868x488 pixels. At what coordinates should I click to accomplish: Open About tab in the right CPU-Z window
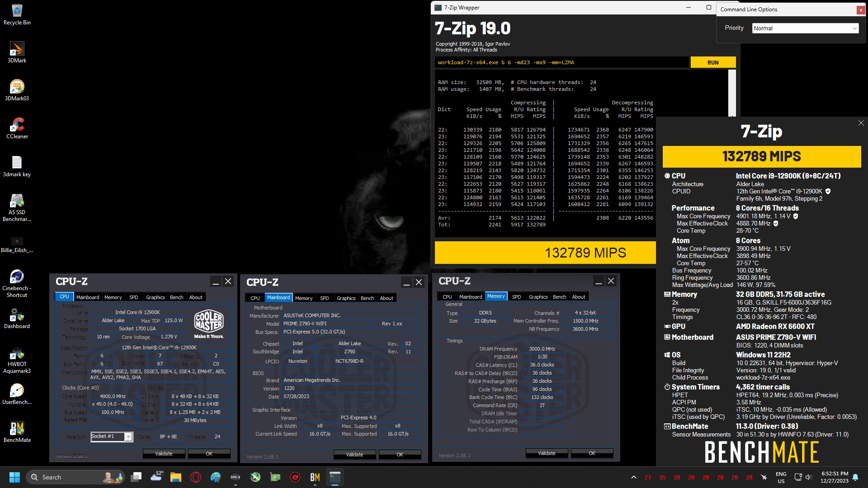click(x=579, y=296)
